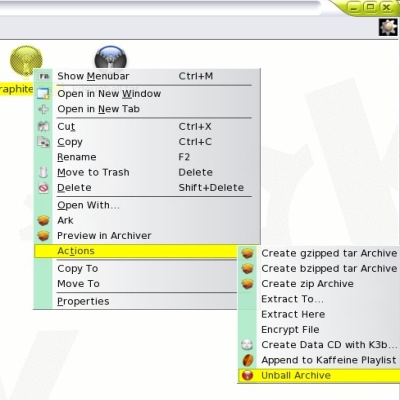Image resolution: width=400 pixels, height=400 pixels.
Task: Select Copy in the context menu
Action: click(147, 142)
